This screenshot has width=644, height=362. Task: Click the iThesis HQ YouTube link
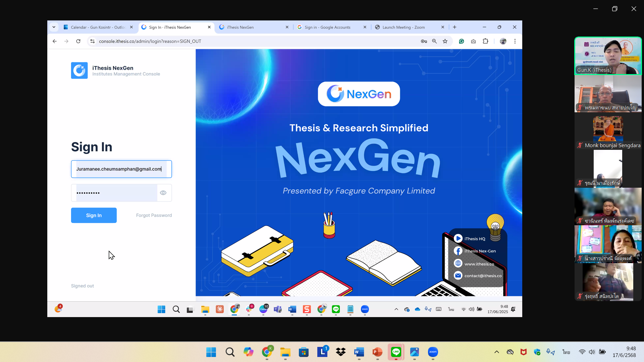[470, 239]
